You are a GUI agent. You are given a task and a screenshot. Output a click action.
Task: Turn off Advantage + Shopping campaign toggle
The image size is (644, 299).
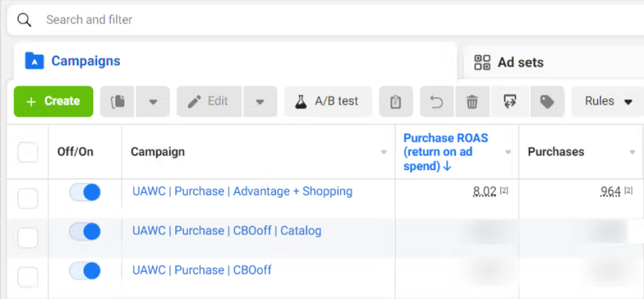(85, 192)
